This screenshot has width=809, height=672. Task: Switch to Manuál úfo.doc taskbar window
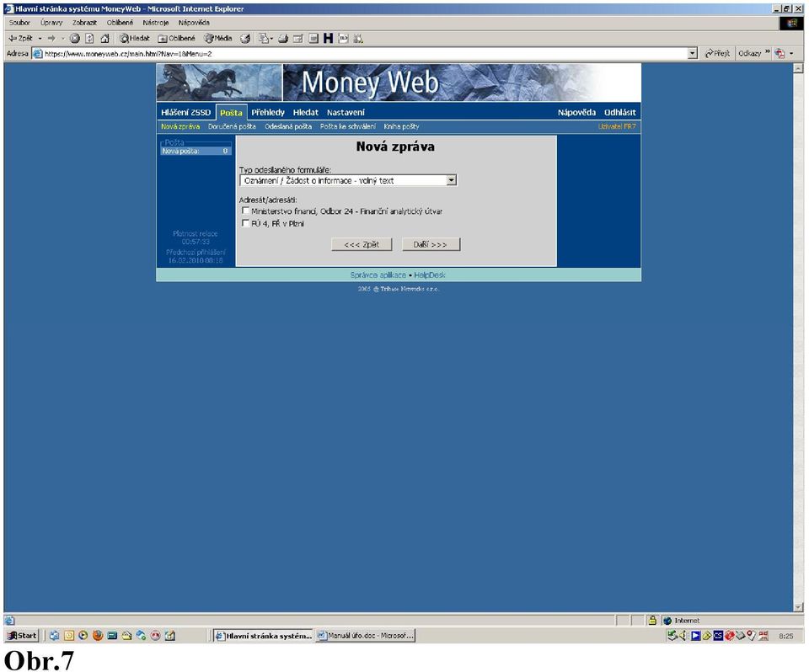tap(365, 636)
